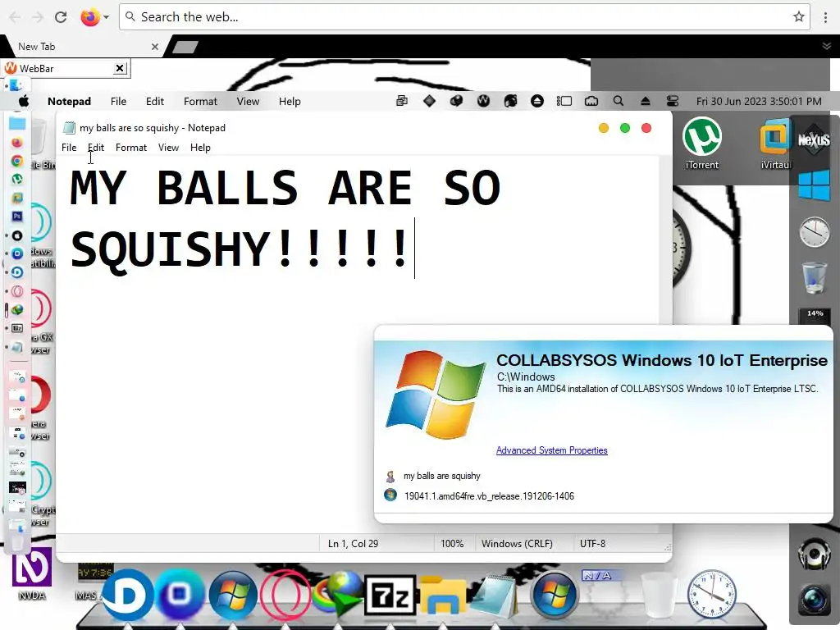
Task: Click the Windows logo on the right dock
Action: pyautogui.click(x=814, y=185)
